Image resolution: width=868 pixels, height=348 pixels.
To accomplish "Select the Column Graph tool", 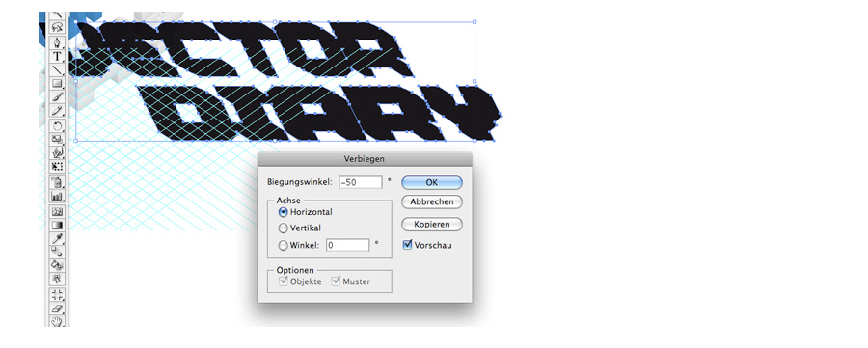I will (58, 196).
